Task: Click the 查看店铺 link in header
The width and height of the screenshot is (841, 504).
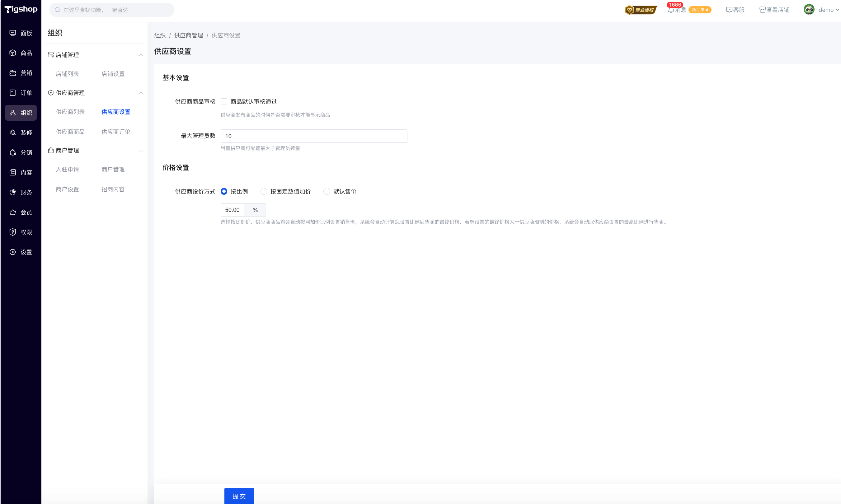Action: [x=774, y=10]
